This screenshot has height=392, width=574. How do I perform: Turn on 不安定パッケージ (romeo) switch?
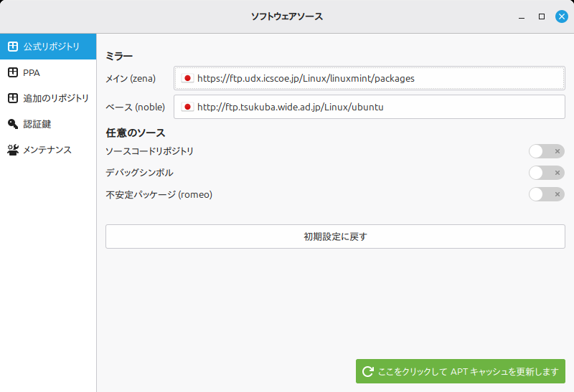[x=546, y=194]
